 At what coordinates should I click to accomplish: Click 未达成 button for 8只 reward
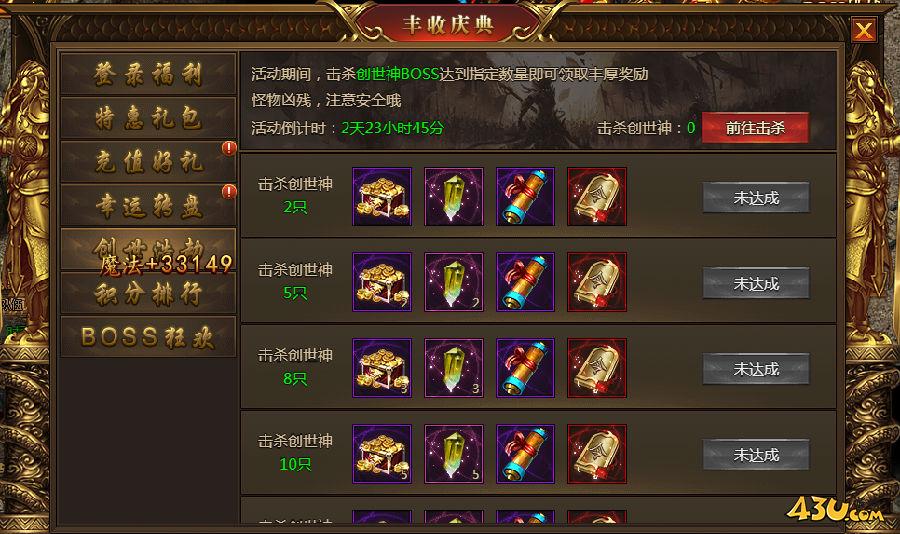[x=756, y=369]
